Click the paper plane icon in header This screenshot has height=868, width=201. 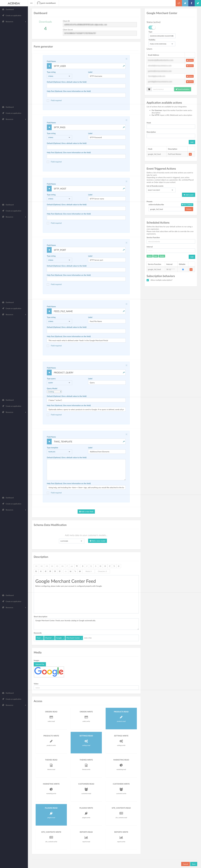point(198,3)
